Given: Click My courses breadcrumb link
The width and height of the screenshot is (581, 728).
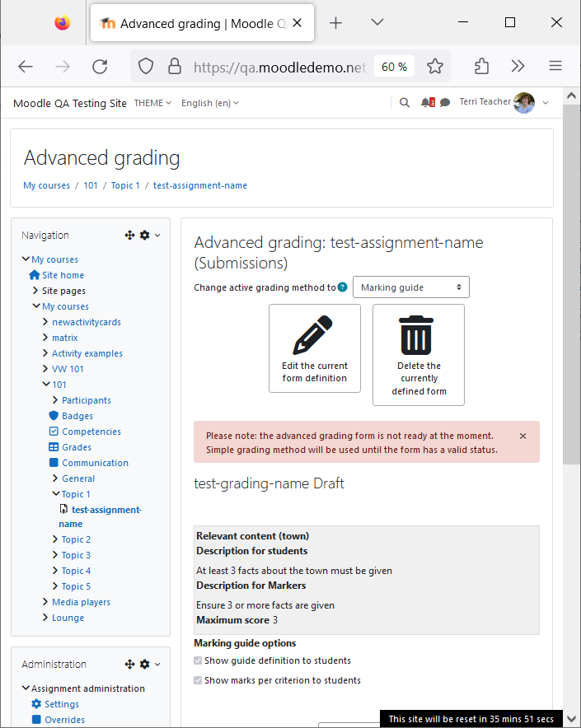Looking at the screenshot, I should (46, 185).
